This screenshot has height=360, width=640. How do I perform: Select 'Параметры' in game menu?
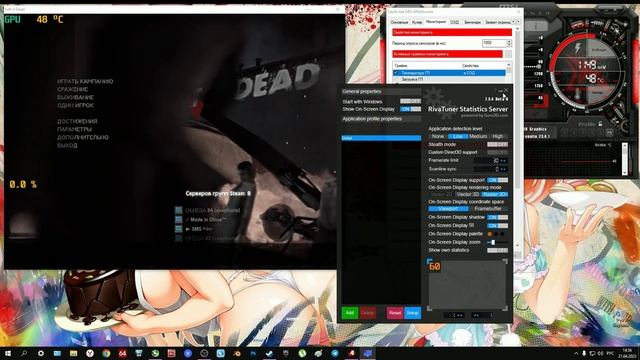tap(74, 129)
